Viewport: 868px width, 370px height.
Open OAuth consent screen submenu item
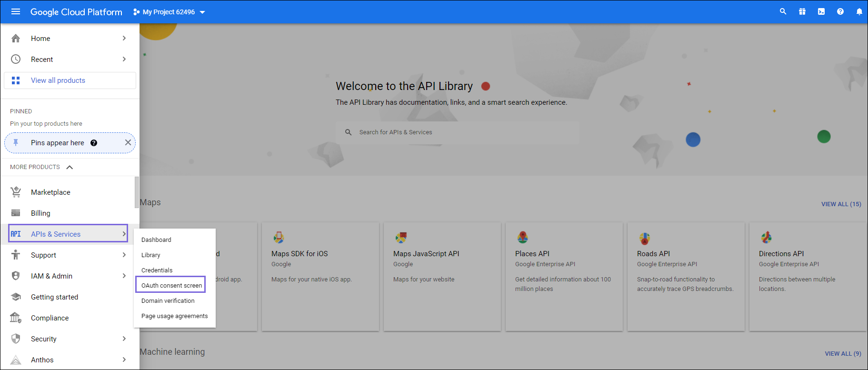click(170, 285)
